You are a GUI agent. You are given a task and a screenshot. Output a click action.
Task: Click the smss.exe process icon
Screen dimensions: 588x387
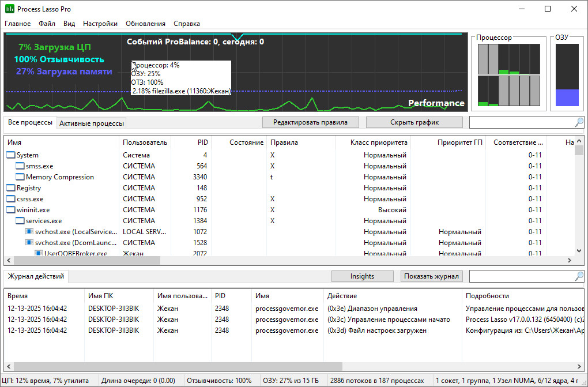[20, 166]
